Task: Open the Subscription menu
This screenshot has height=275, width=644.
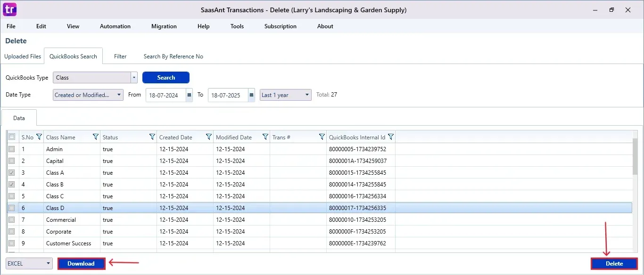Action: [281, 26]
